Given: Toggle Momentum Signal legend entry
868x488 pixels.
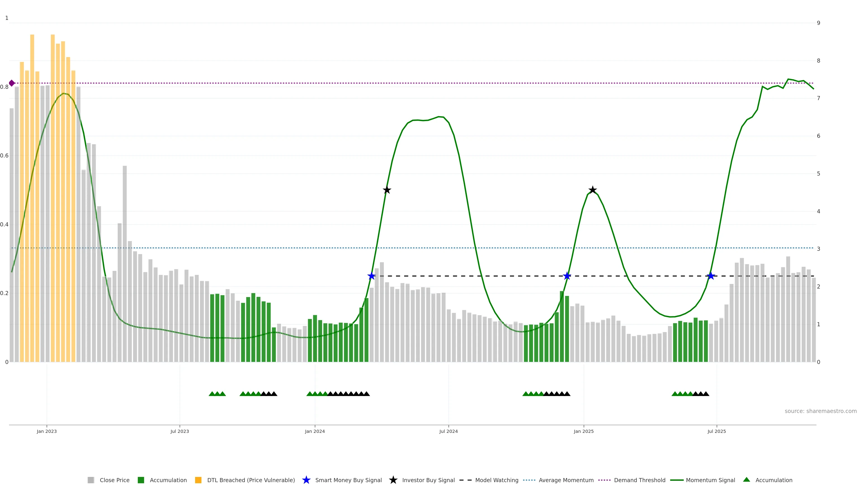Looking at the screenshot, I should click(710, 480).
